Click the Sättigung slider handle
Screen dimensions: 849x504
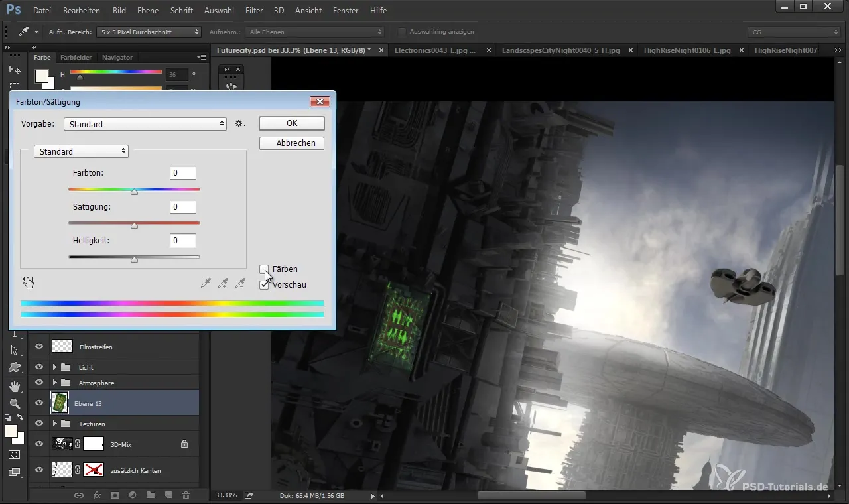tap(134, 226)
